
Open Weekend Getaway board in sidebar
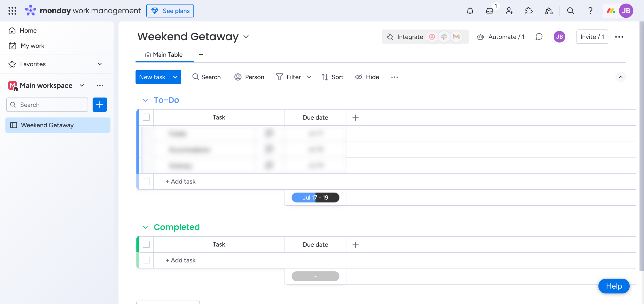coord(47,125)
